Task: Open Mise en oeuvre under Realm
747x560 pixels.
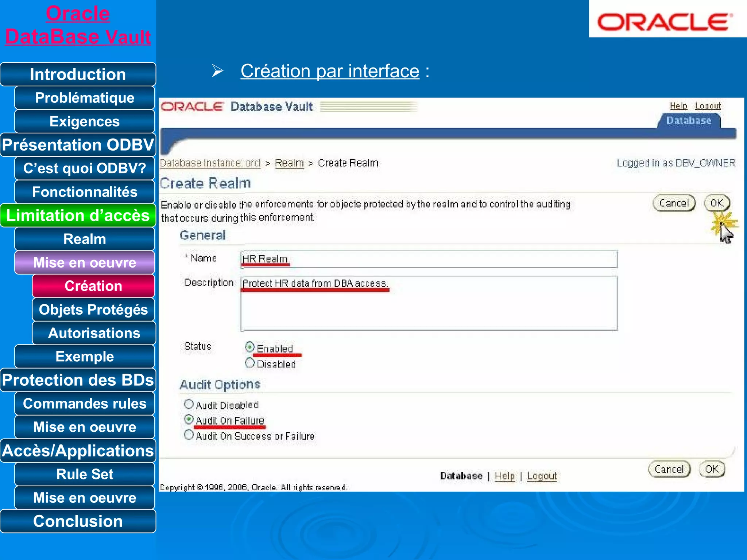Action: click(x=85, y=262)
